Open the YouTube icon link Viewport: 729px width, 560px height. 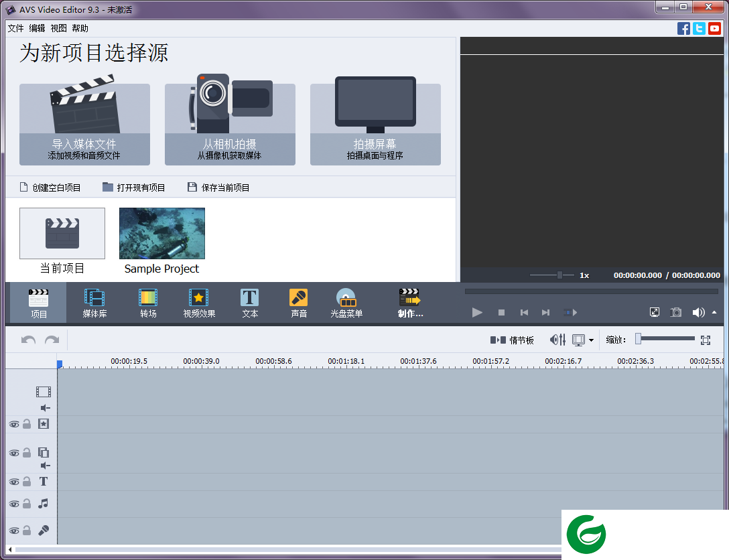[x=714, y=28]
